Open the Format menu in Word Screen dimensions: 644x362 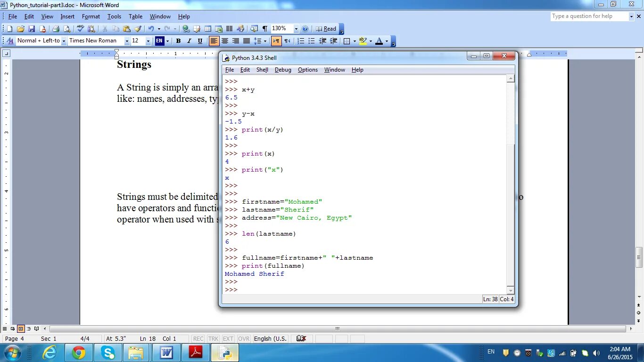91,16
